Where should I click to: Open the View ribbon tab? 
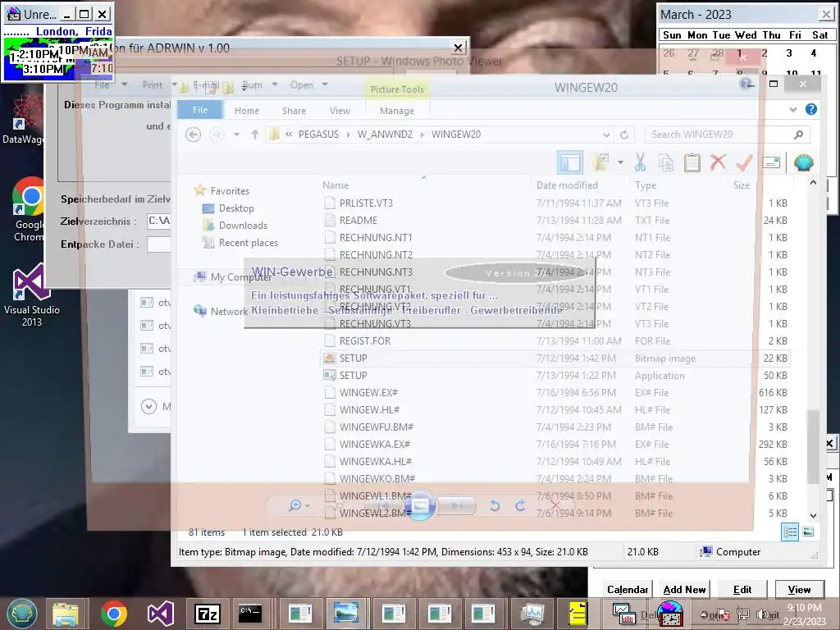click(340, 111)
